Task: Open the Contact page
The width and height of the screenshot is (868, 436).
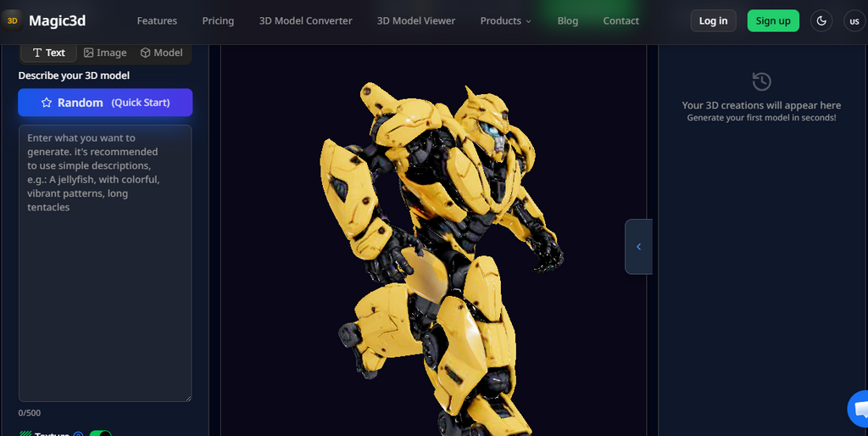Action: click(621, 21)
